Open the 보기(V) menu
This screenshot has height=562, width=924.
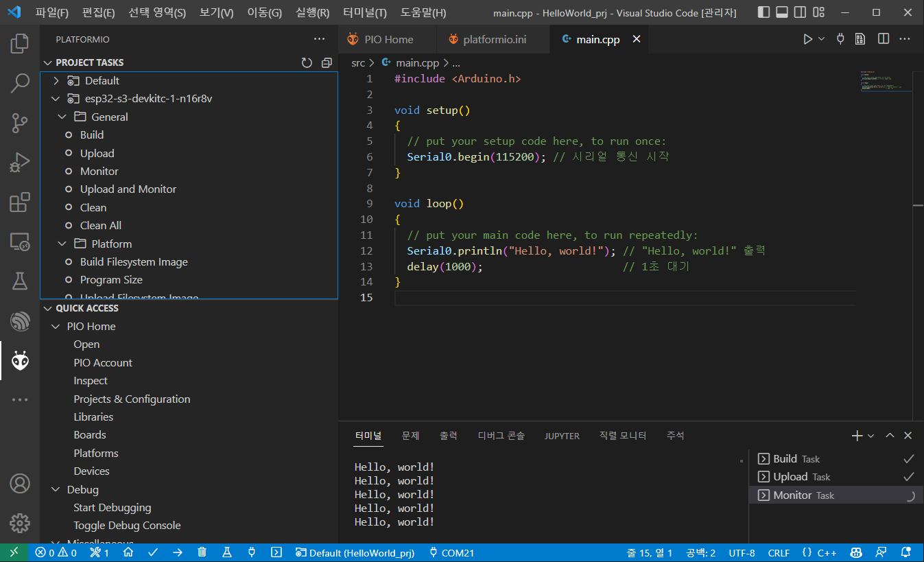point(217,12)
